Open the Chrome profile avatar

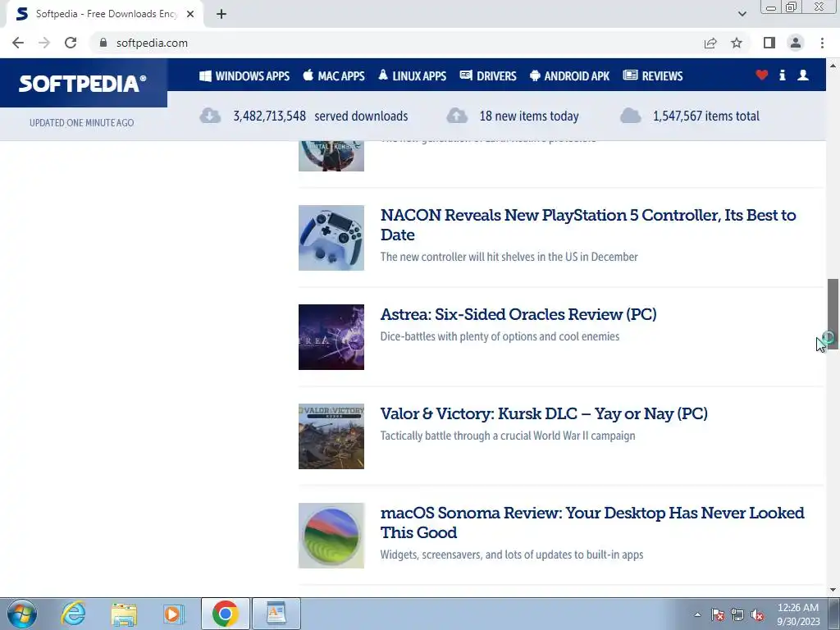point(796,43)
